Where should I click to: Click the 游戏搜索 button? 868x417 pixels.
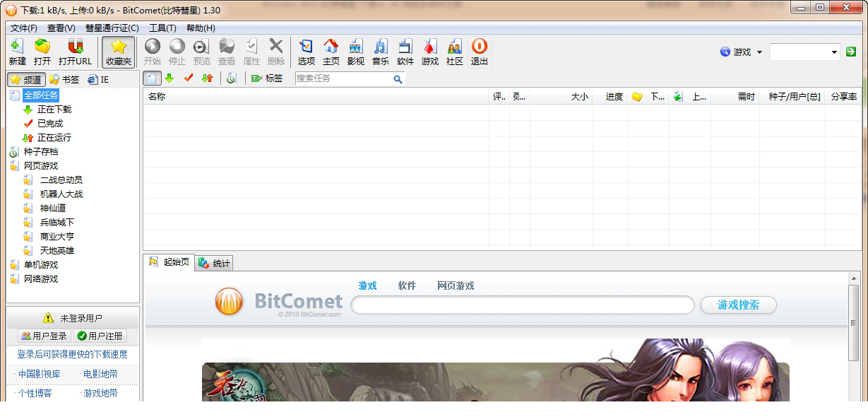click(738, 305)
